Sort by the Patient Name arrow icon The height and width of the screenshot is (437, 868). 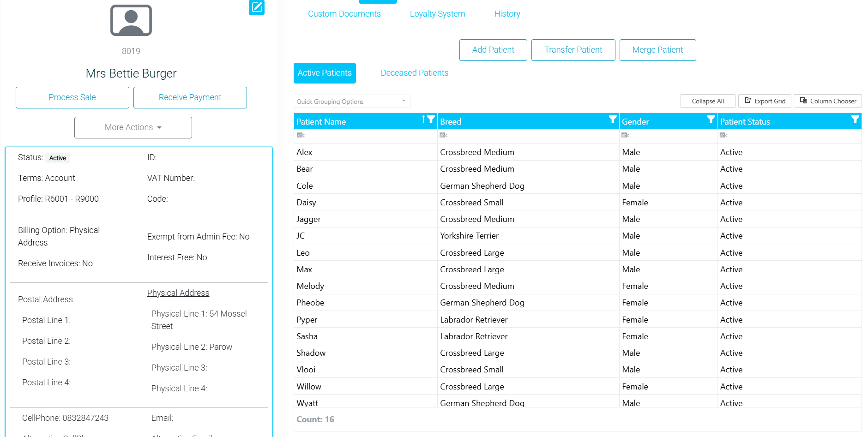[423, 119]
